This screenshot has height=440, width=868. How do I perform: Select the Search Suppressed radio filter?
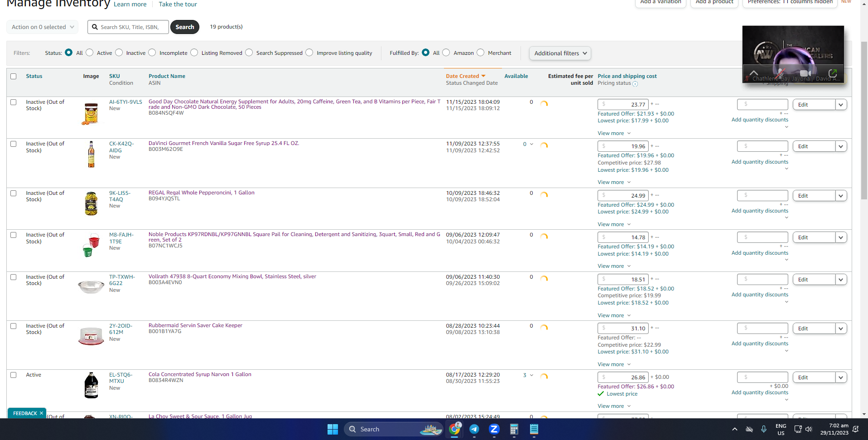249,53
